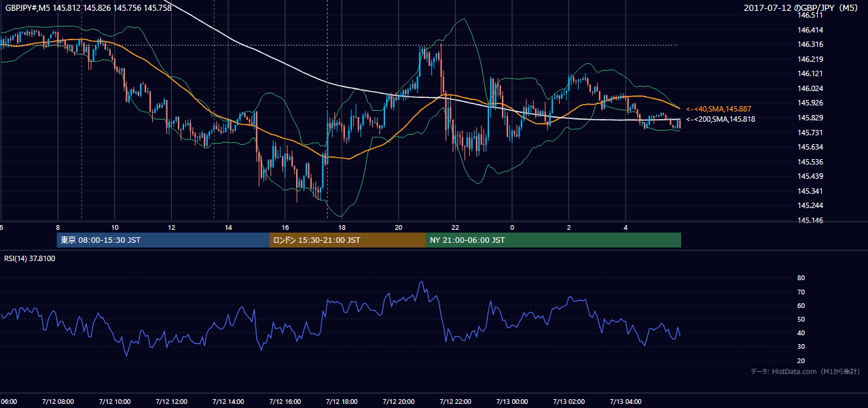This screenshot has height=408, width=868.
Task: Click the RSI(14) 37.8100 indicator label
Action: pos(30,258)
